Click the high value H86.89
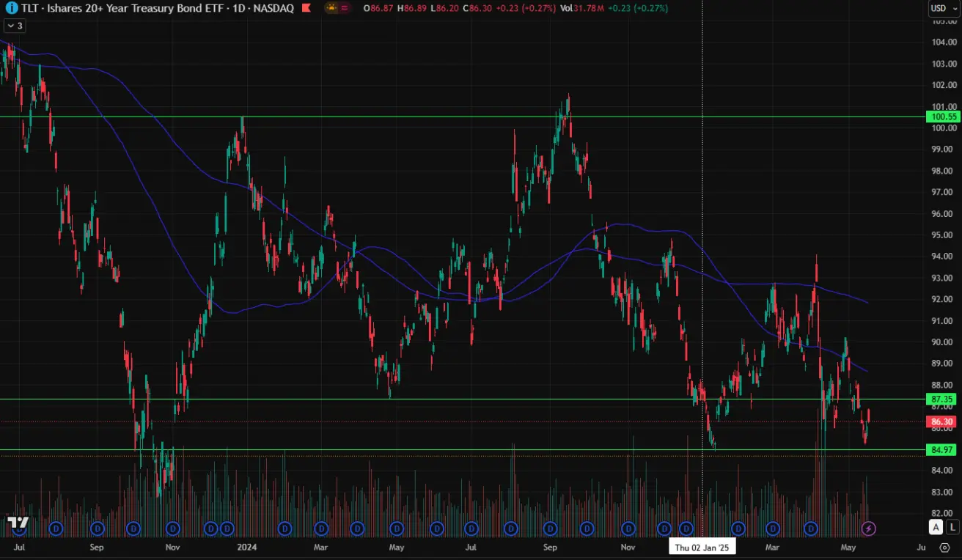The height and width of the screenshot is (560, 962). coord(413,8)
